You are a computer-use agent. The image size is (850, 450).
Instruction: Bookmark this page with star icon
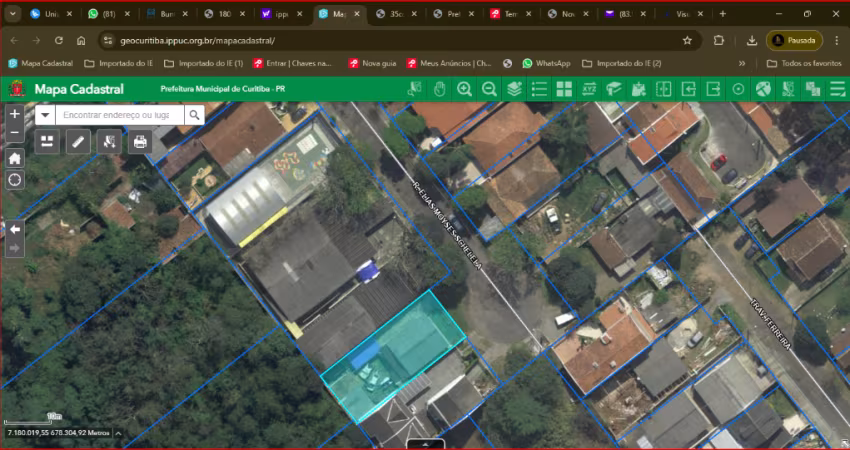point(687,41)
